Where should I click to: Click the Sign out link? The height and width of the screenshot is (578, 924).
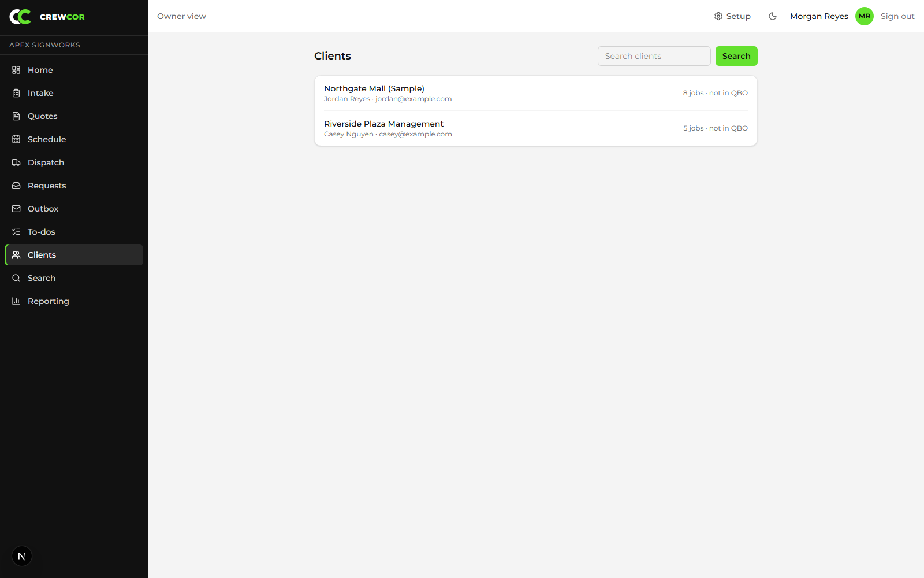897,16
